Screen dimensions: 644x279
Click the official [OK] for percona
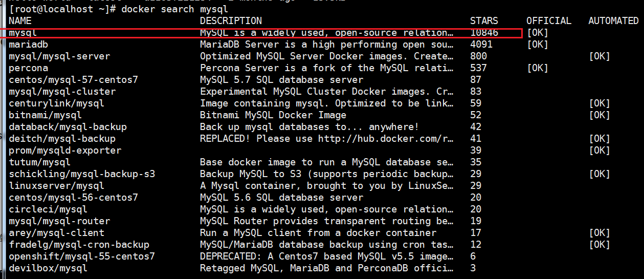point(537,68)
